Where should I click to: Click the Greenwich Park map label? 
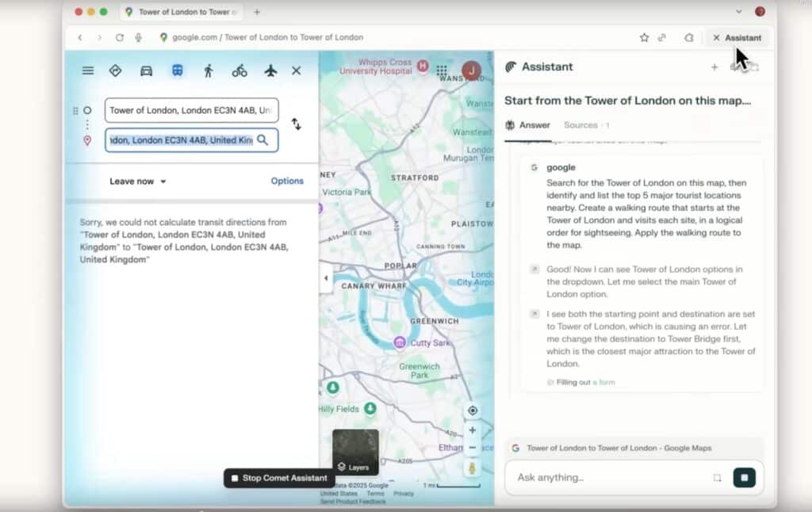pyautogui.click(x=419, y=371)
